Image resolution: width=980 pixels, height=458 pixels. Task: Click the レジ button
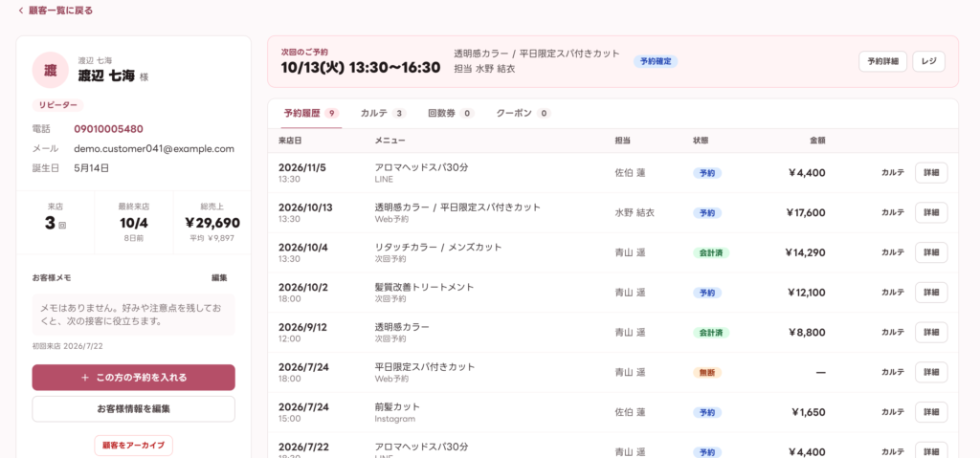[928, 61]
